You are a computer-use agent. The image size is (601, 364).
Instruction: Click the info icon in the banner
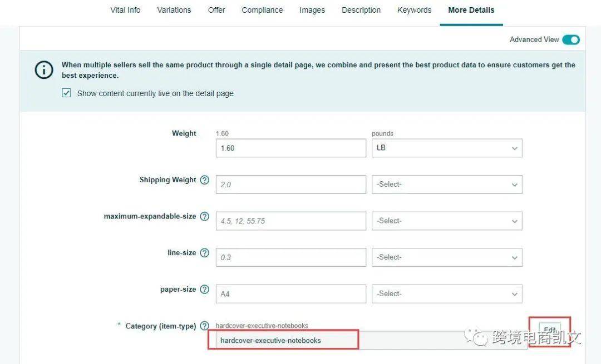[44, 70]
